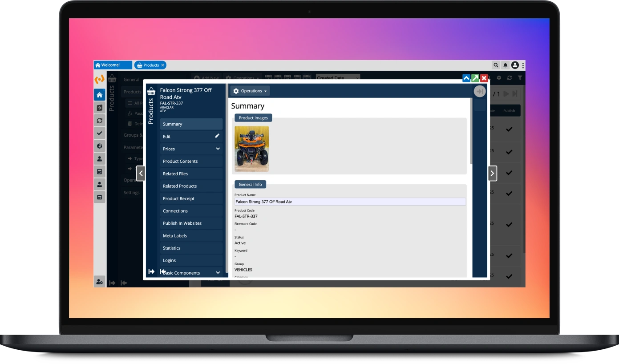Open the search magnifier icon
619x364 pixels.
coord(495,65)
